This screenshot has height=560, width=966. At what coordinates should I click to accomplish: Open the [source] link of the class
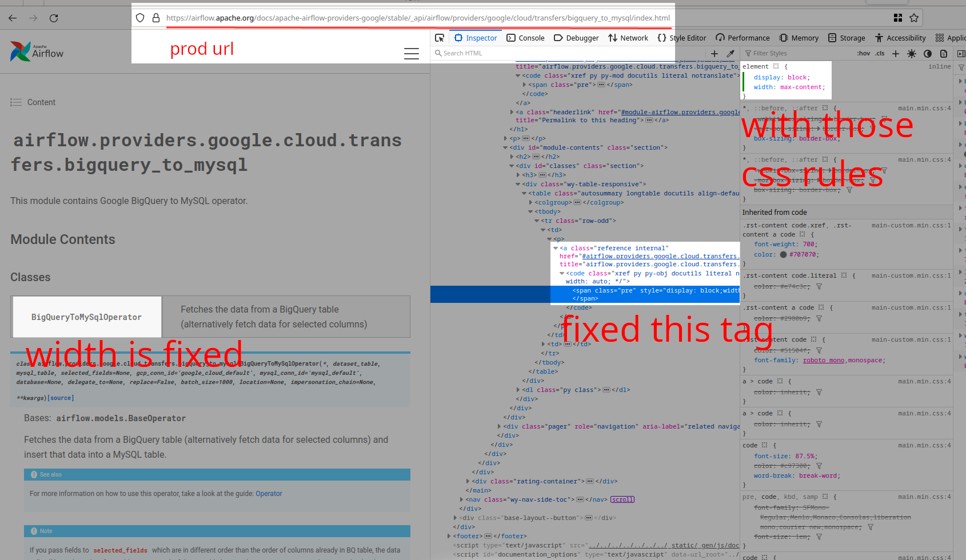[61, 398]
